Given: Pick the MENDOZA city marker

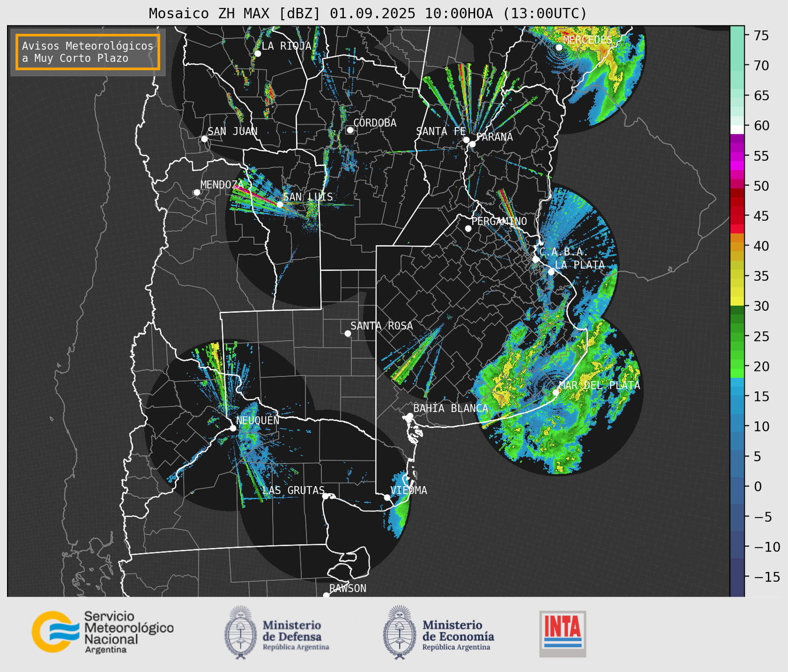Looking at the screenshot, I should click(197, 193).
